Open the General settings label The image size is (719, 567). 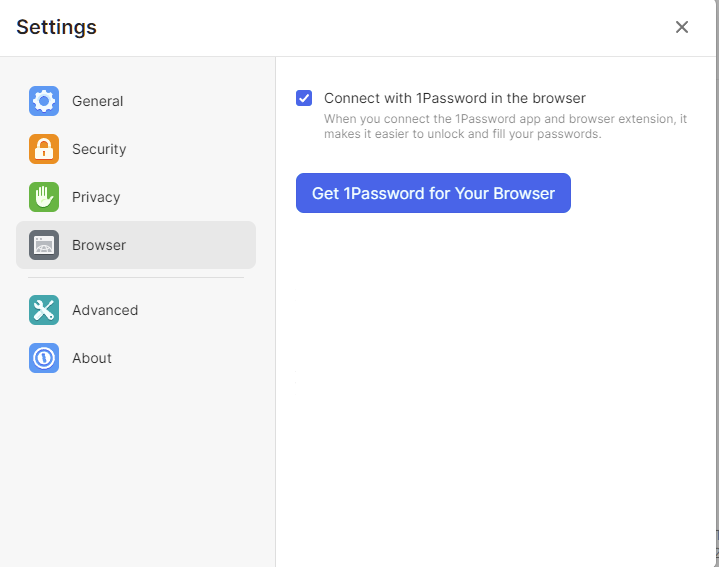97,101
